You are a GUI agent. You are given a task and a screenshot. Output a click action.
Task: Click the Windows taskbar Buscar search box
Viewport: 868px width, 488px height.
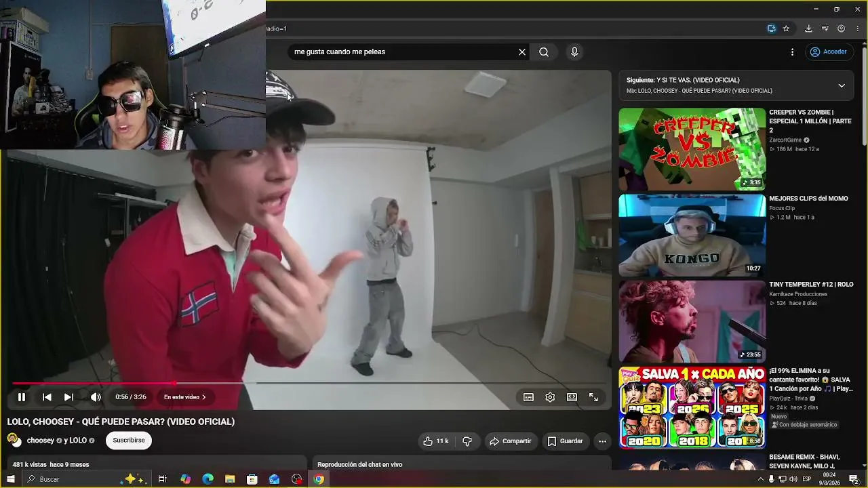pyautogui.click(x=87, y=479)
